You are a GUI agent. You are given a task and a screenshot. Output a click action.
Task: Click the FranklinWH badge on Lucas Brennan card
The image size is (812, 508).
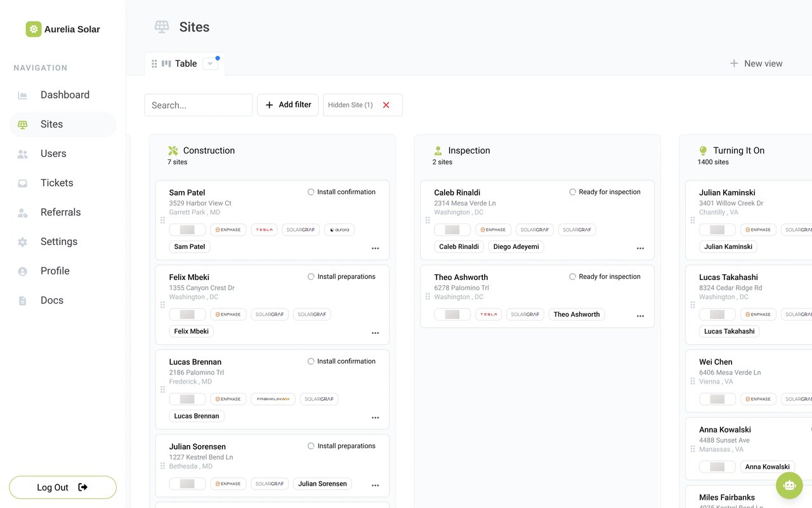click(273, 399)
